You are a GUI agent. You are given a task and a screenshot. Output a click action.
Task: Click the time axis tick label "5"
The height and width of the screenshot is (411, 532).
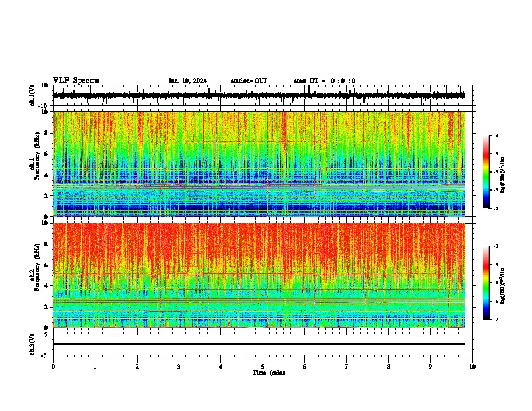click(263, 367)
